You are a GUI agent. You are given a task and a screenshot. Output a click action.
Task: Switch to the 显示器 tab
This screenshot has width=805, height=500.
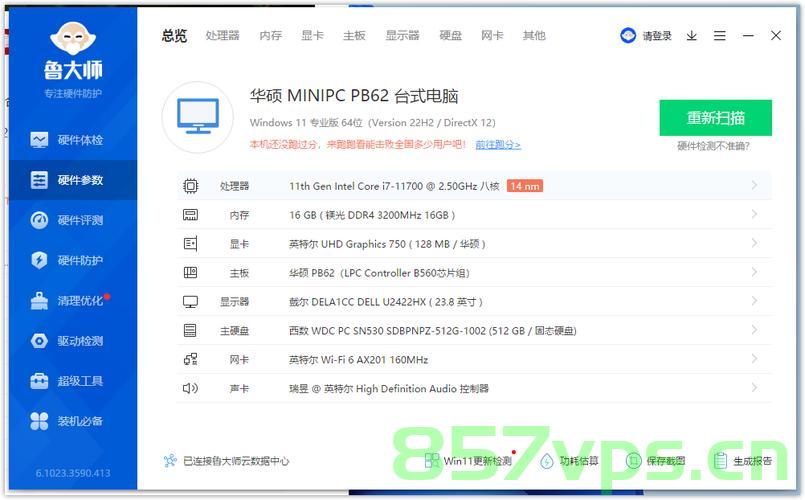[x=402, y=35]
